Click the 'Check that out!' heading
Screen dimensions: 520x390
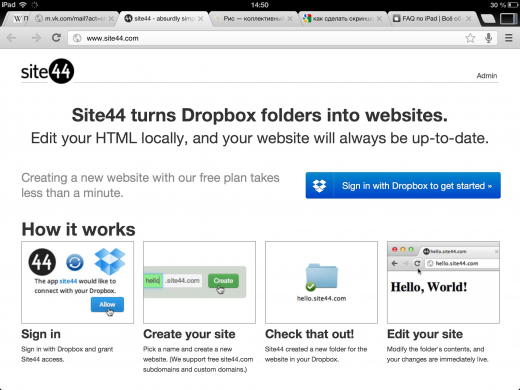point(309,334)
